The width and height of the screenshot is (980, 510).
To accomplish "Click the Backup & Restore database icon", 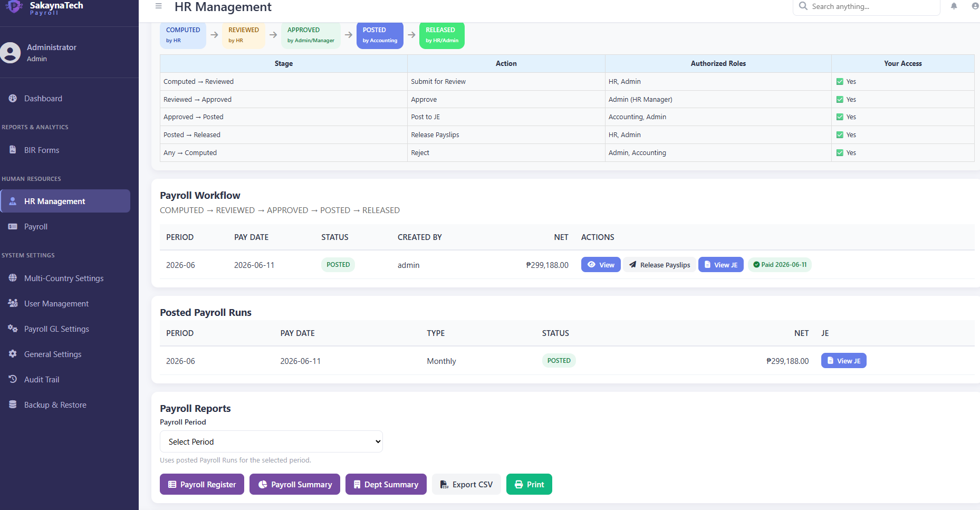I will (13, 405).
